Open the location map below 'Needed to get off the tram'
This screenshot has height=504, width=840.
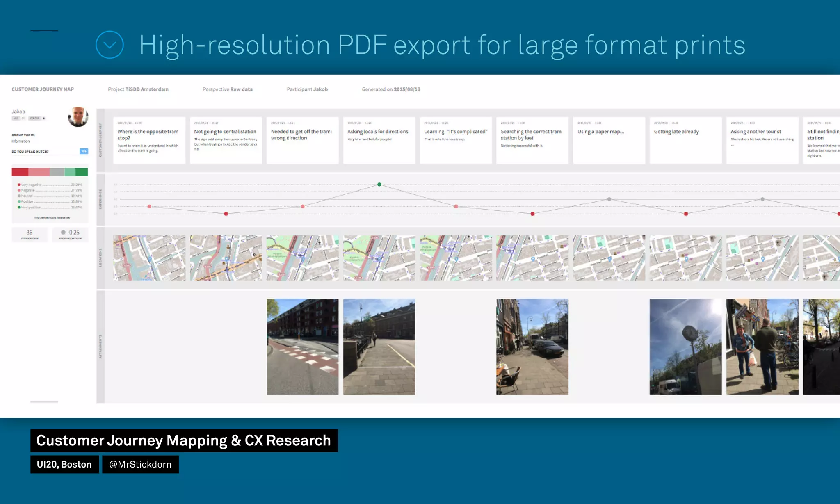pos(303,258)
